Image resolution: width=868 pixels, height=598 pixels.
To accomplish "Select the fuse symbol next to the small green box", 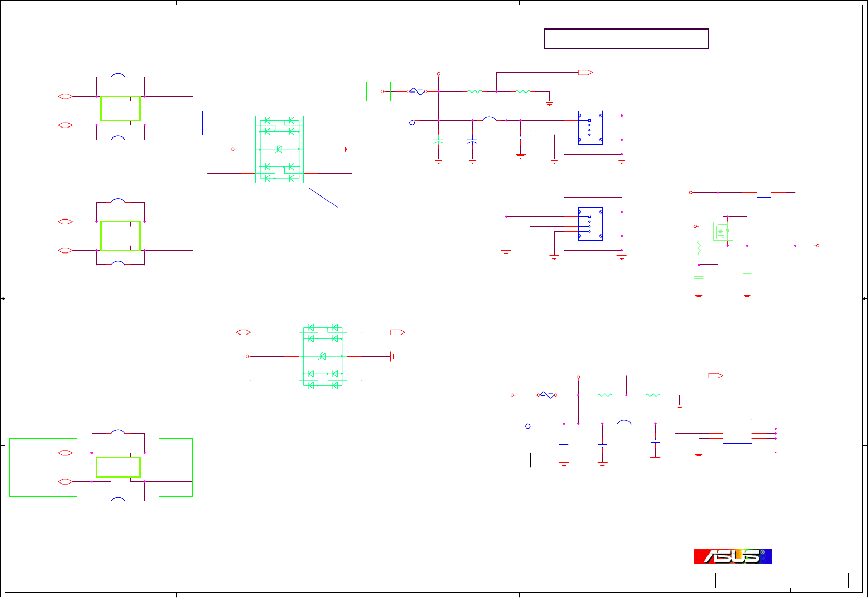I will 417,91.
